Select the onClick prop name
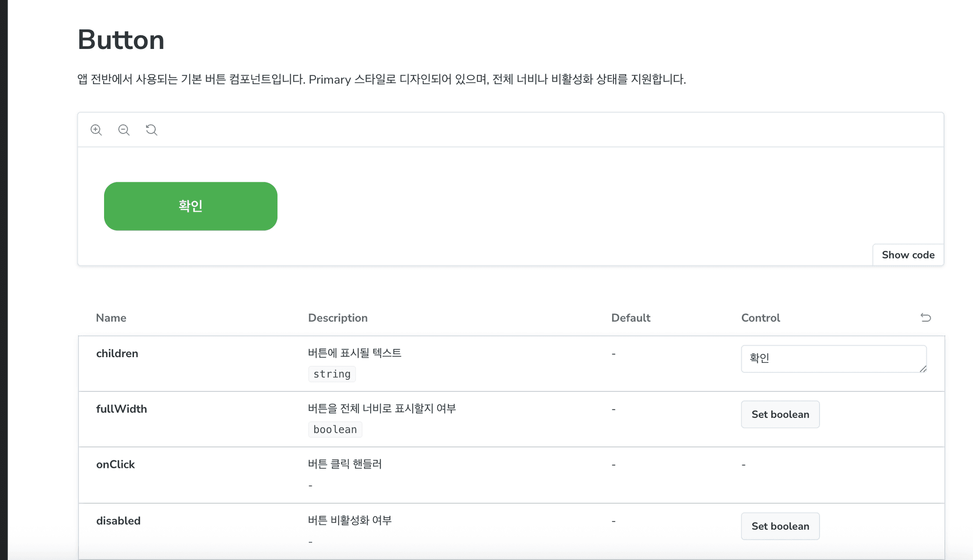973x560 pixels. 115,465
